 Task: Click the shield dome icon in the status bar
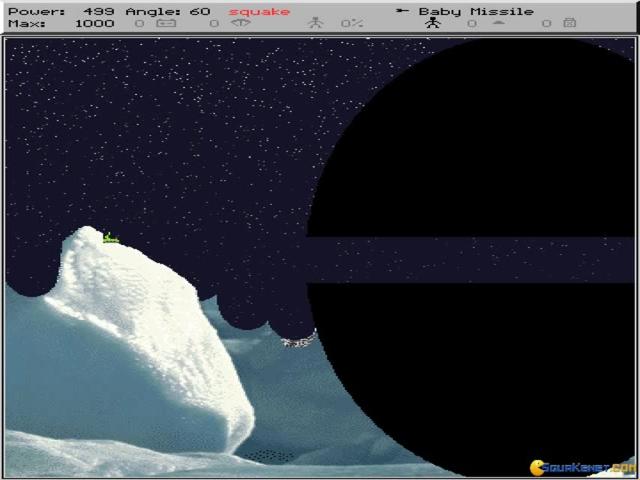click(498, 23)
